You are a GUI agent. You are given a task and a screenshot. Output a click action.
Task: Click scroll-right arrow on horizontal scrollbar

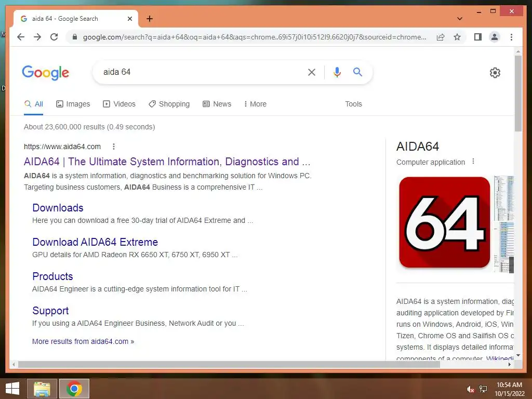510,364
